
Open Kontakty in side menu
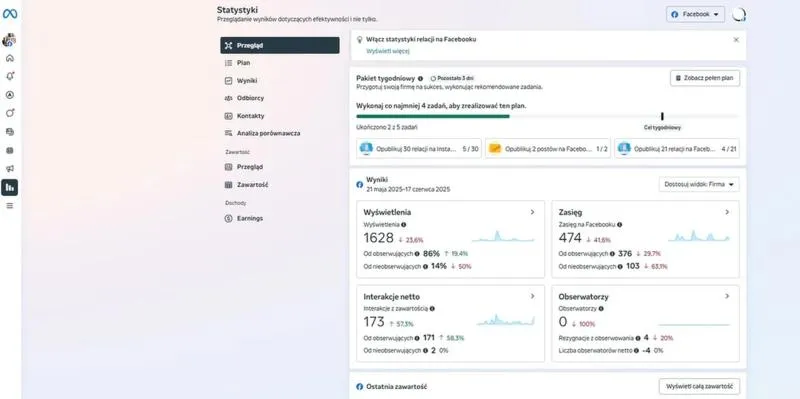click(280, 116)
